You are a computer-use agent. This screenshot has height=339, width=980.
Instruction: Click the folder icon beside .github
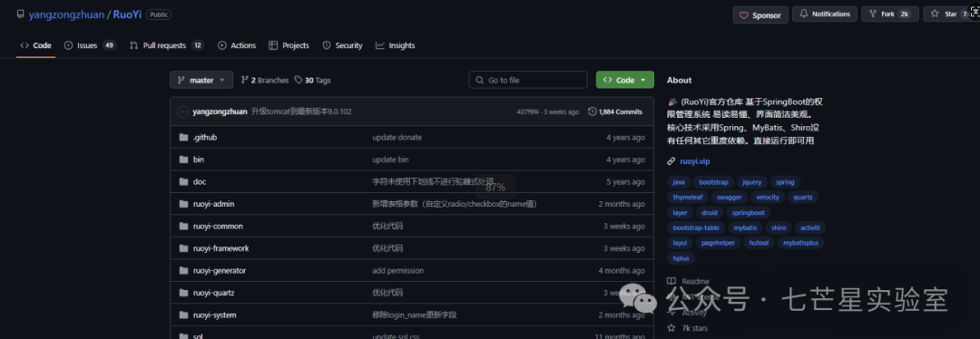coord(183,138)
